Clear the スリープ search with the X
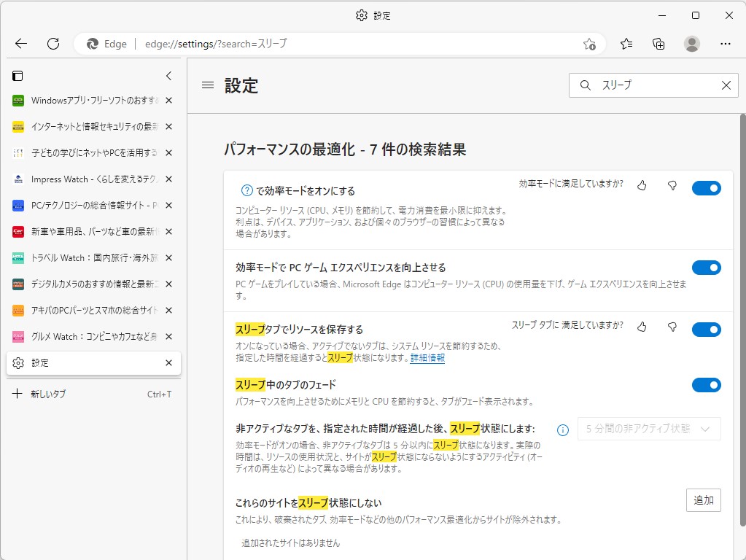 [x=726, y=85]
